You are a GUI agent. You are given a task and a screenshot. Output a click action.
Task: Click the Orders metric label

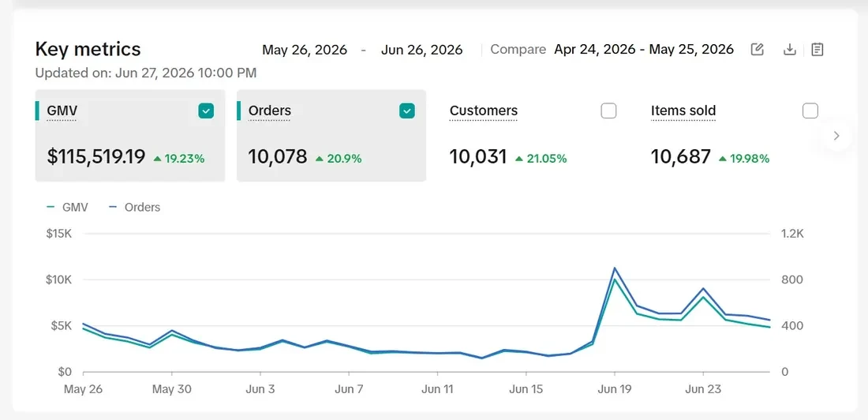click(x=270, y=111)
